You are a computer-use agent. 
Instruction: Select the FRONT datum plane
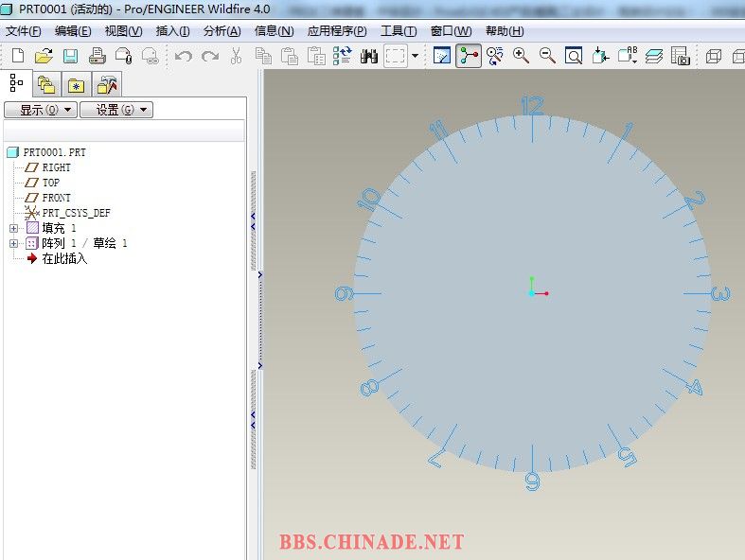[x=56, y=198]
